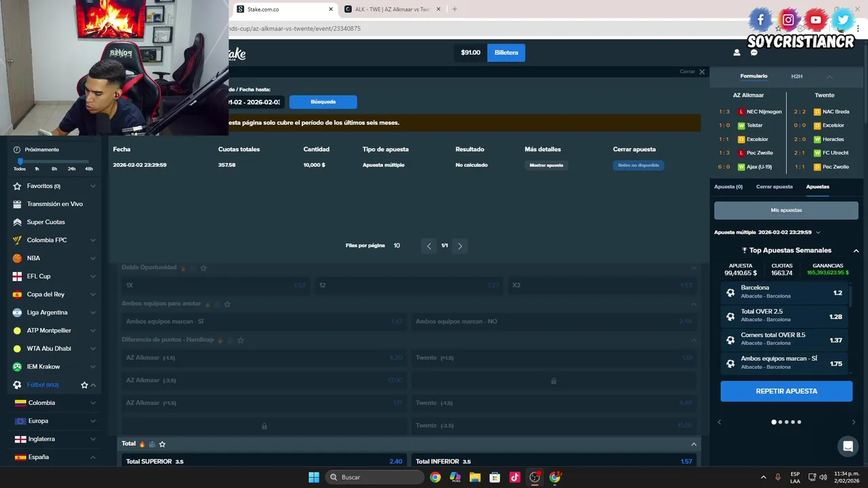Viewport: 868px width, 488px height.
Task: Click REPETIR APUESTA button
Action: 786,391
